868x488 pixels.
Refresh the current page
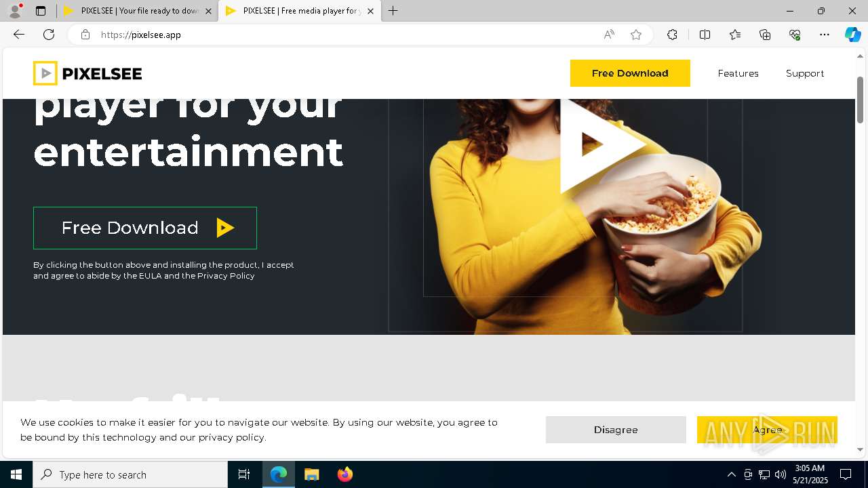pyautogui.click(x=49, y=35)
